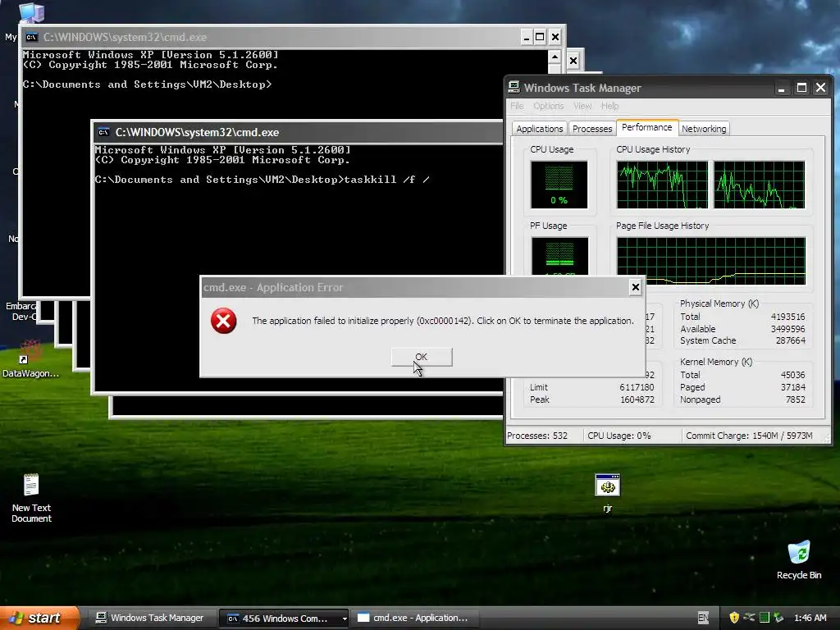This screenshot has width=840, height=630.
Task: Click the front cmd.exe window title bar
Action: 298,132
